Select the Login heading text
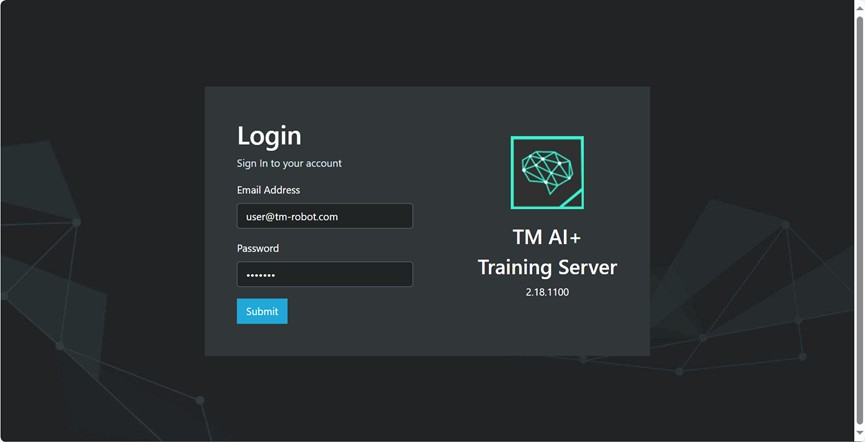Image resolution: width=865 pixels, height=442 pixels. pyautogui.click(x=269, y=136)
